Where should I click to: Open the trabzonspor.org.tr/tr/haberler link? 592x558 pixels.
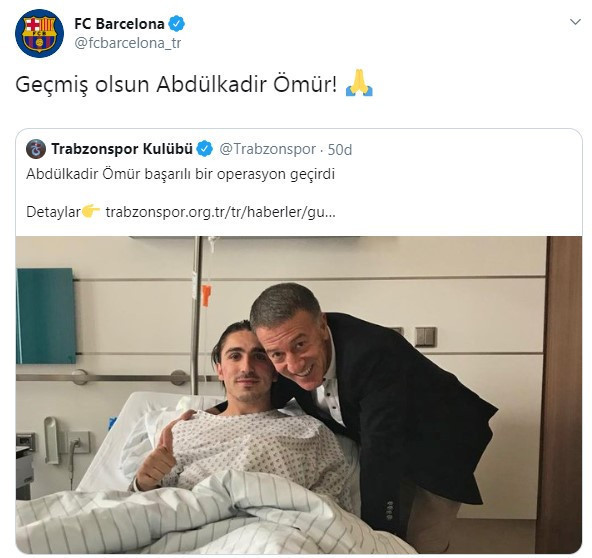[220, 212]
